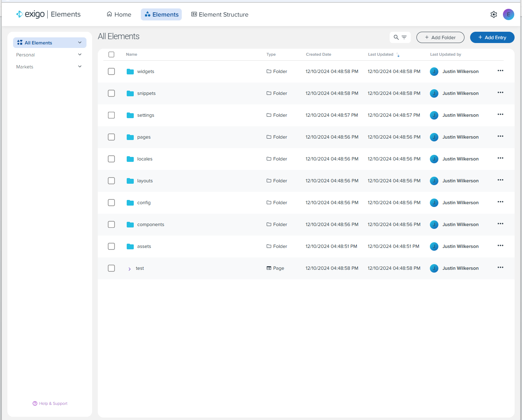Click the Exigo logo

pyautogui.click(x=31, y=14)
